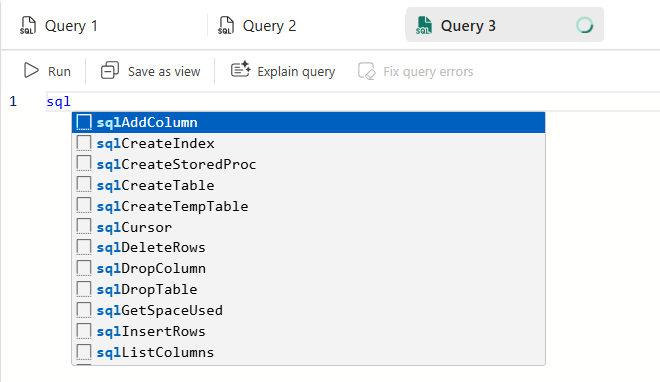660x382 pixels.
Task: Click the Fix query errors icon
Action: [366, 71]
